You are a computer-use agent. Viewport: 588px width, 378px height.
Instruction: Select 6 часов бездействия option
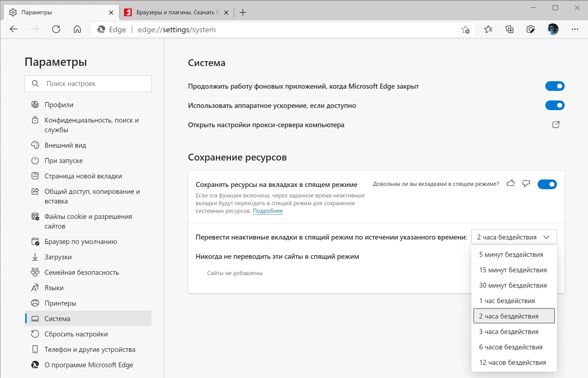(514, 347)
